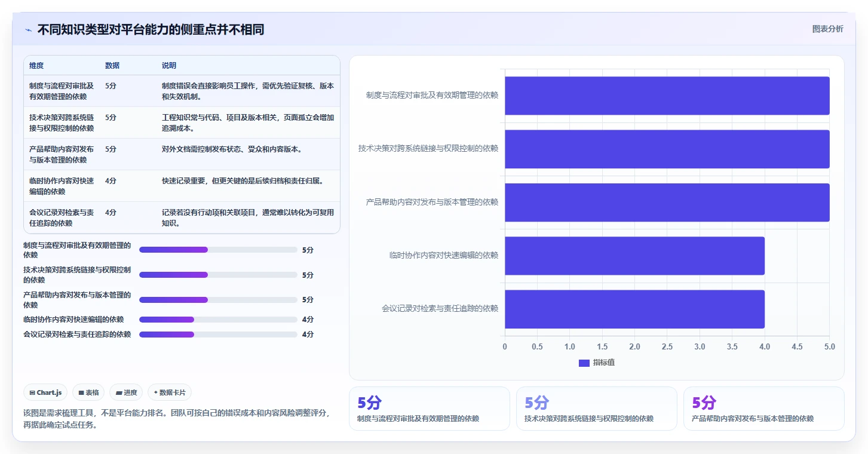Click x-axis tick label 4.0
868x454 pixels.
point(765,347)
